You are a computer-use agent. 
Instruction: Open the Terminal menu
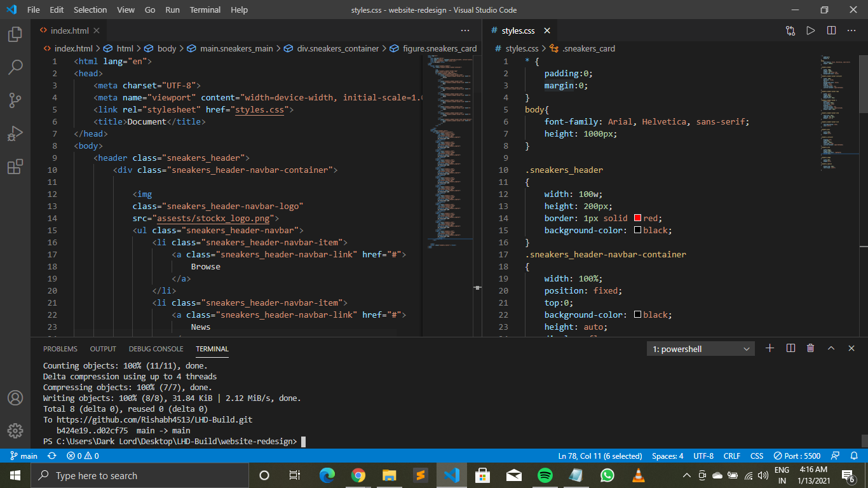[x=205, y=10]
